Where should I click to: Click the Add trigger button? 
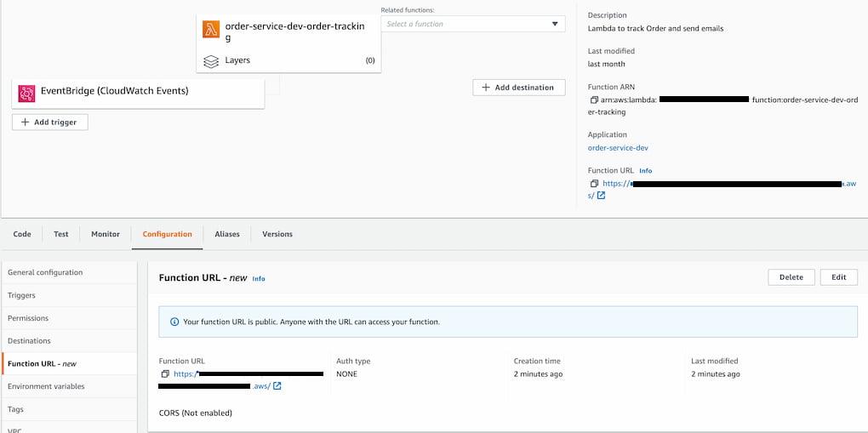click(x=50, y=122)
